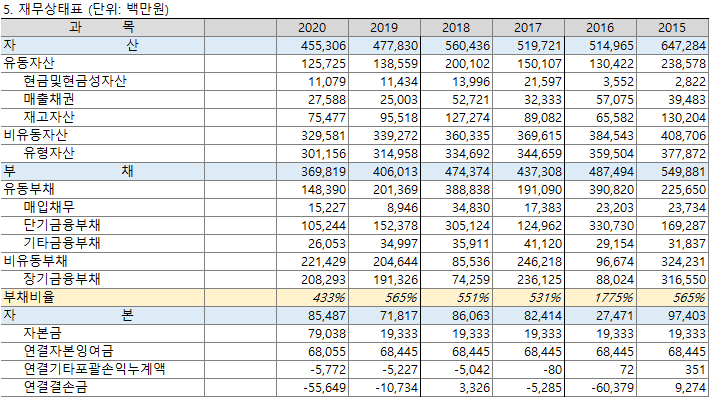Screen dimensions: 709x397
Task: Click the title '5. 재무상태표 (단위: 백만원)'
Action: [86, 9]
